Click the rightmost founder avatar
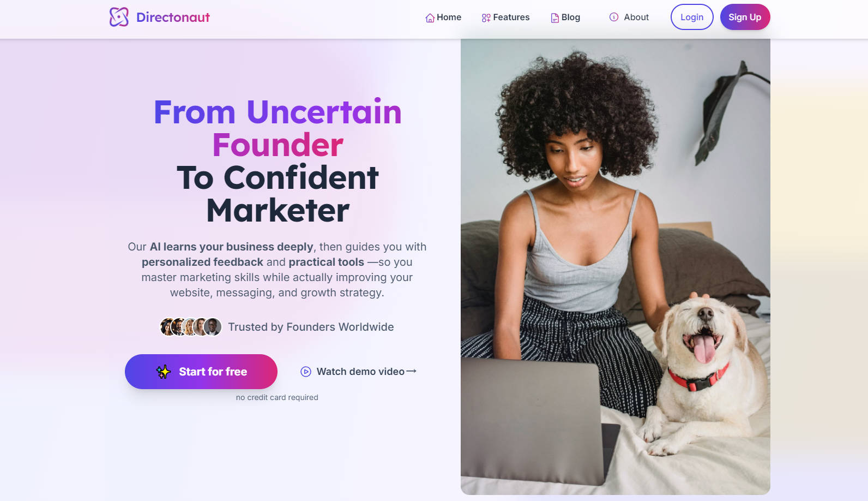The width and height of the screenshot is (868, 501). click(x=213, y=327)
